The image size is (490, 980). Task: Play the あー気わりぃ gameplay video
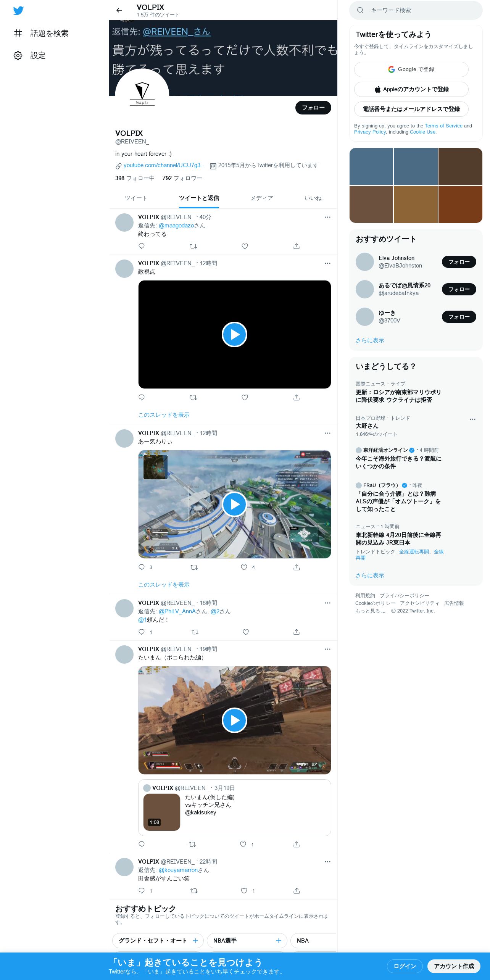pos(234,505)
